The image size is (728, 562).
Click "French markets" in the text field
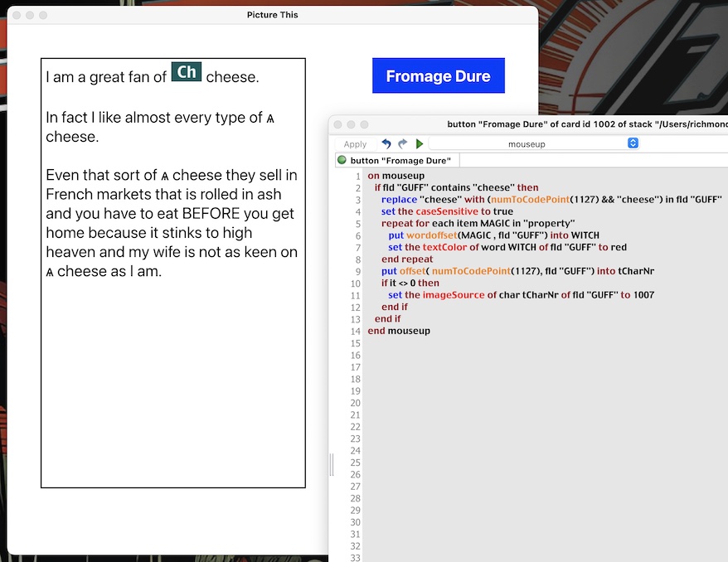click(99, 194)
